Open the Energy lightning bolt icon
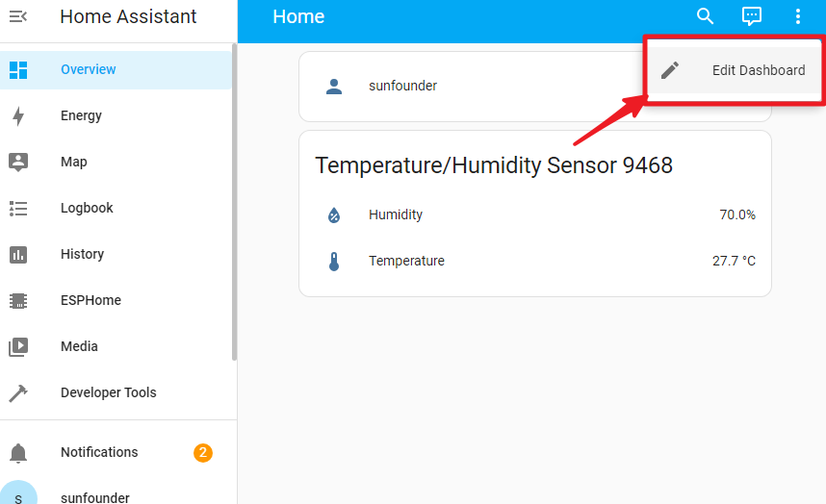 (x=18, y=115)
